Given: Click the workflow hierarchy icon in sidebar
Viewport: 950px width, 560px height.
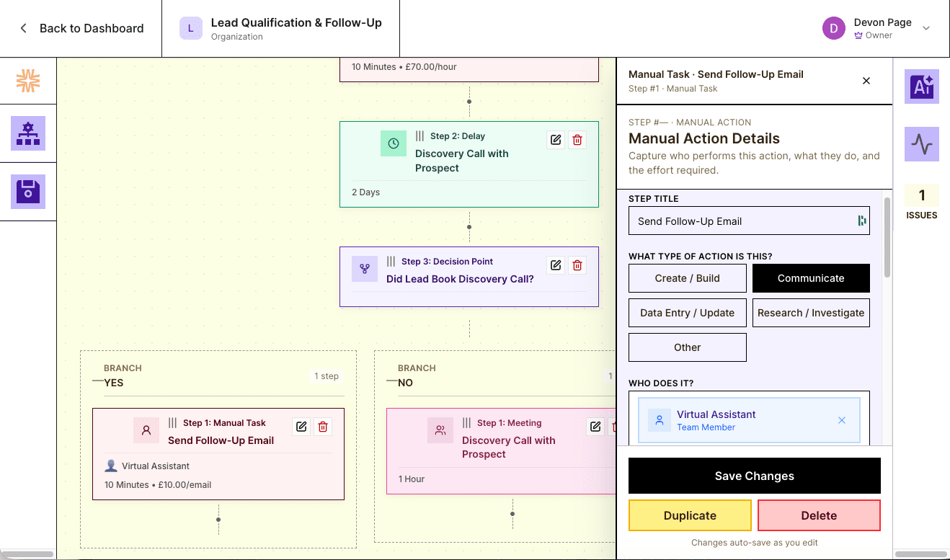Looking at the screenshot, I should click(28, 133).
